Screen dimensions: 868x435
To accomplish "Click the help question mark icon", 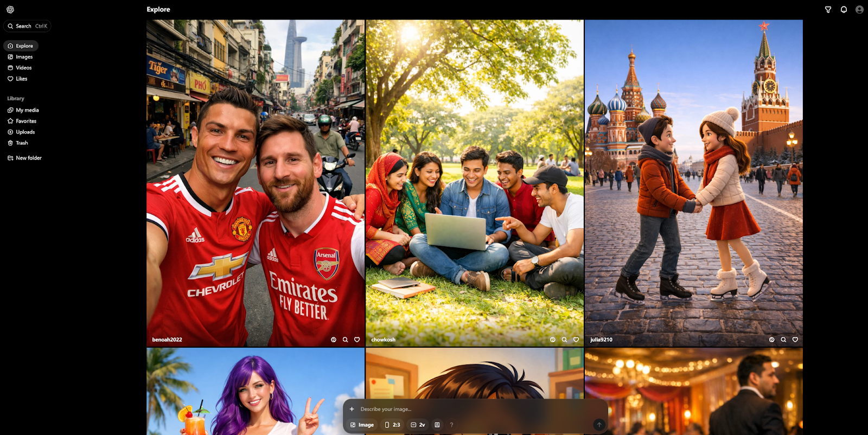I will tap(451, 425).
